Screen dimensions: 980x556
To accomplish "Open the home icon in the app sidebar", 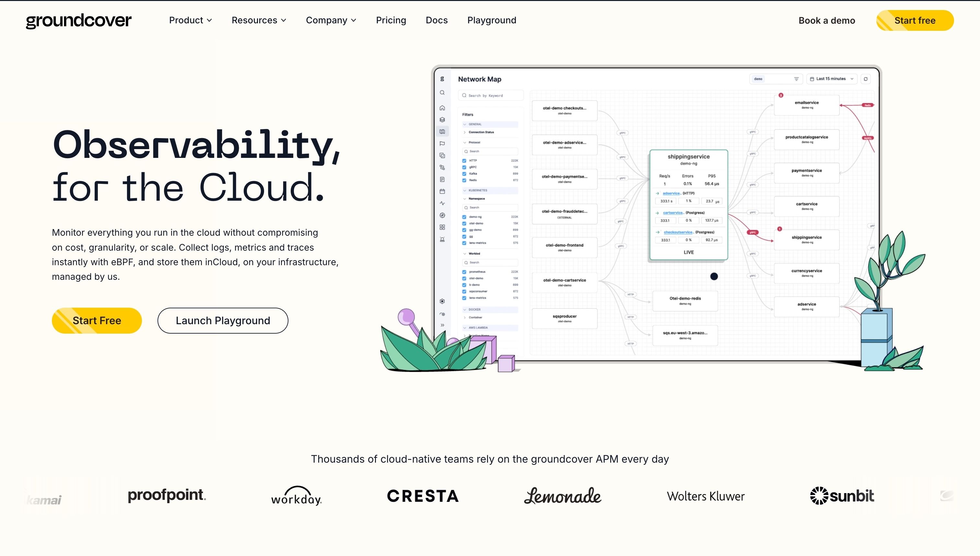I will click(442, 108).
